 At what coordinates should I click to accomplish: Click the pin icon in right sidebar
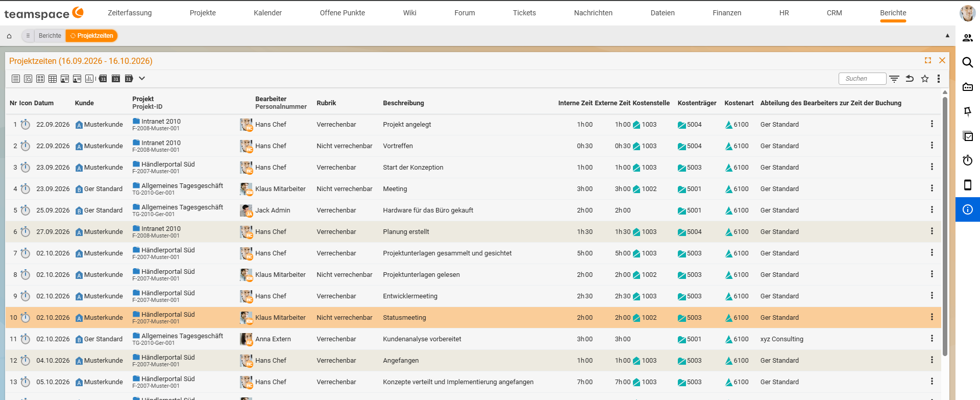click(x=968, y=111)
